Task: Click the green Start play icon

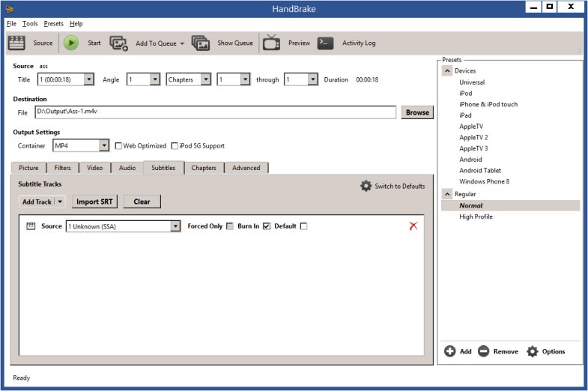Action: click(x=71, y=43)
